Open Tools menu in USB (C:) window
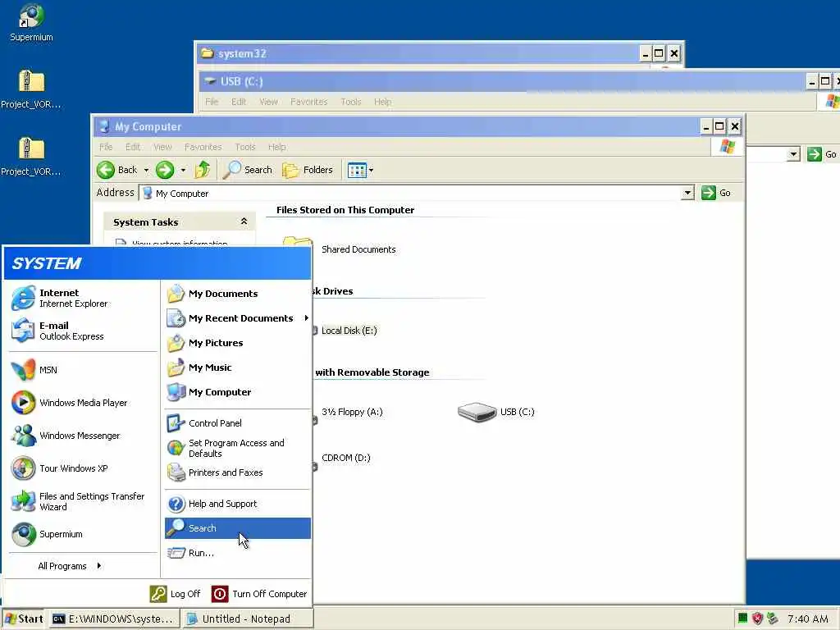840x630 pixels. tap(351, 102)
